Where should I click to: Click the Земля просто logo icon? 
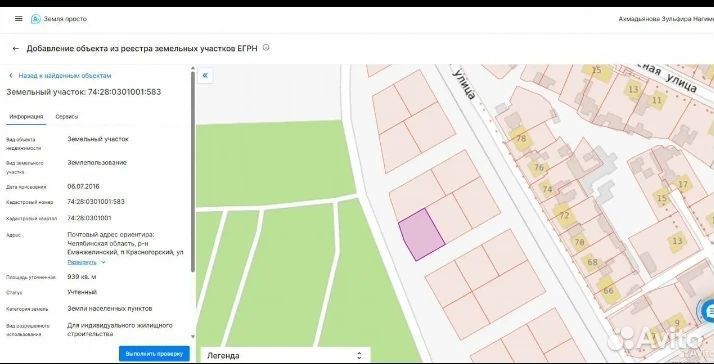(x=36, y=19)
